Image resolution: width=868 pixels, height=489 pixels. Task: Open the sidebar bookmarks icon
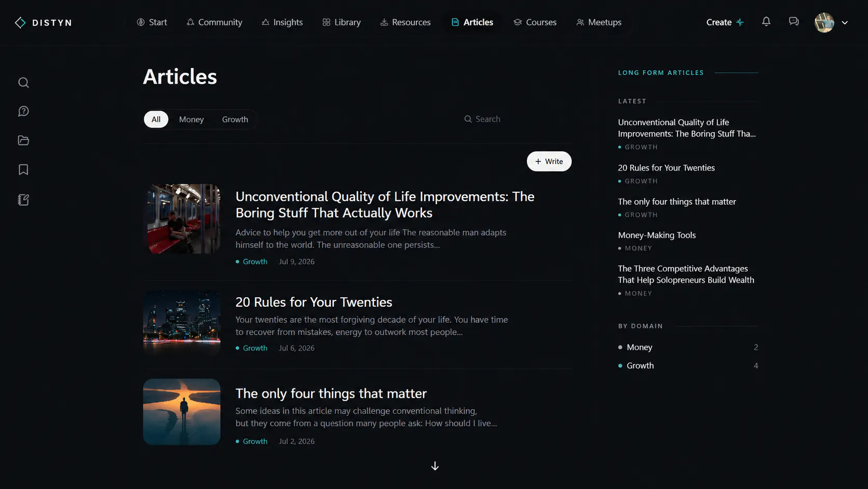click(x=23, y=169)
